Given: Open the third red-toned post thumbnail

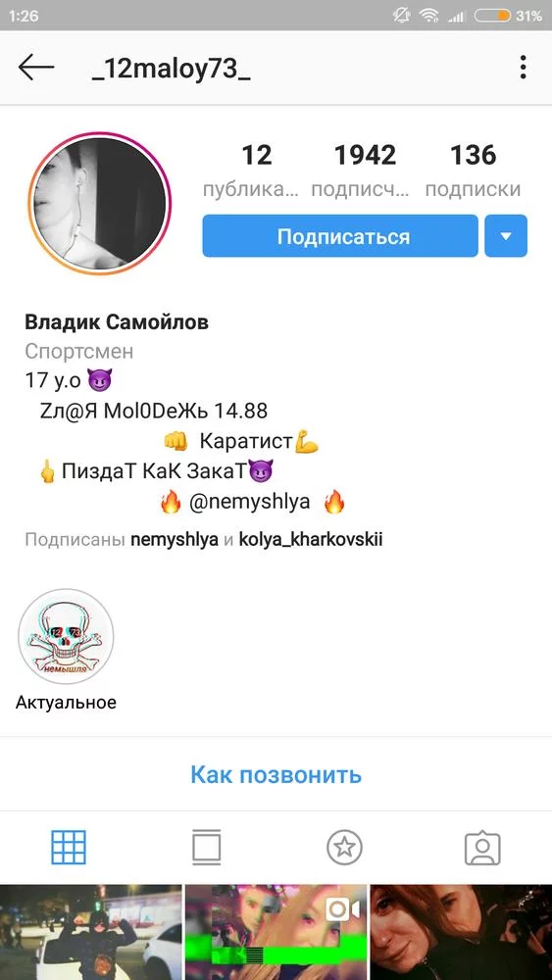Looking at the screenshot, I should 462,933.
